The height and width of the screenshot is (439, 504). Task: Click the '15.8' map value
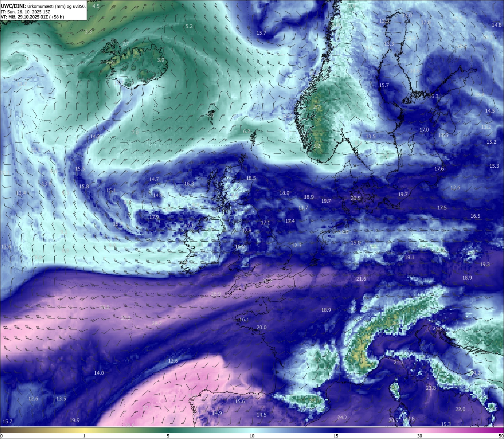84,186
